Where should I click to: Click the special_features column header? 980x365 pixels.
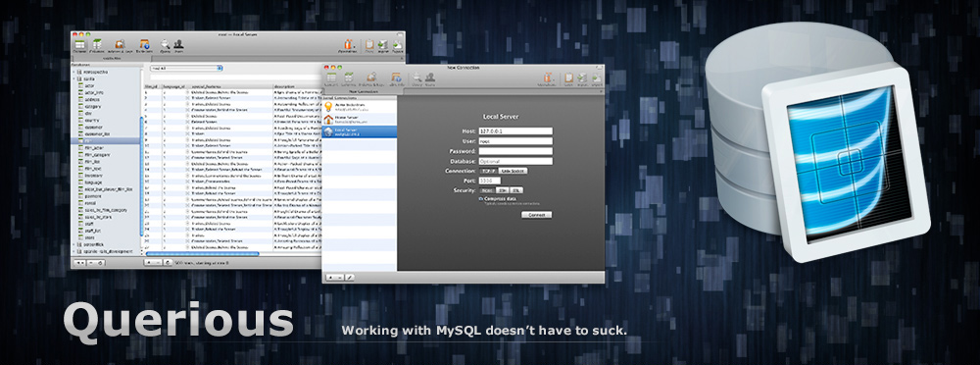coord(229,86)
